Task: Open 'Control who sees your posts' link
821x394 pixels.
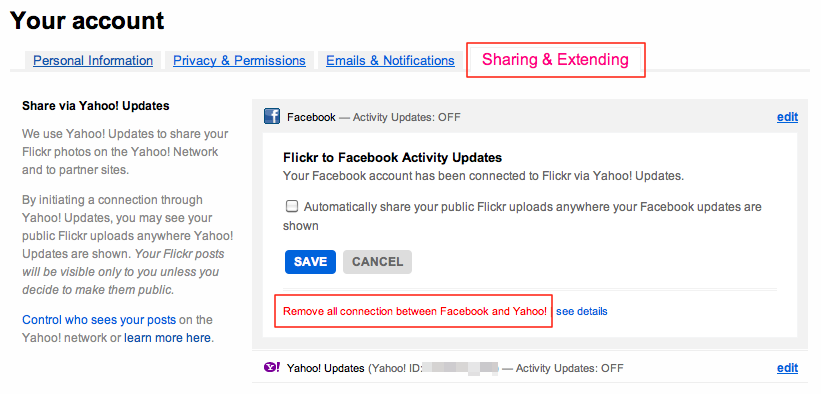Action: [99, 320]
